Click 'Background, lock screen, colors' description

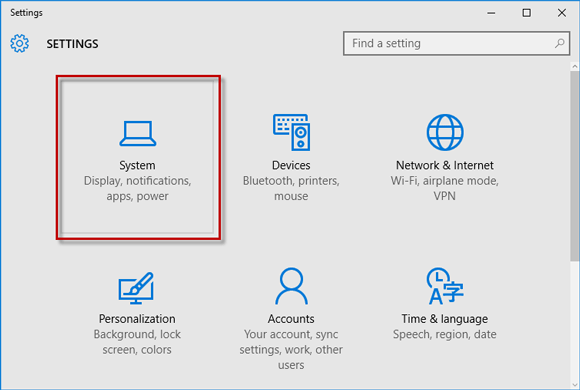coord(137,342)
